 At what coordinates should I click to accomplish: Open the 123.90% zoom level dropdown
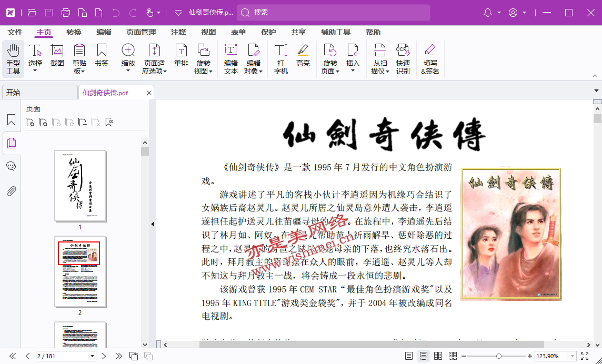click(572, 356)
